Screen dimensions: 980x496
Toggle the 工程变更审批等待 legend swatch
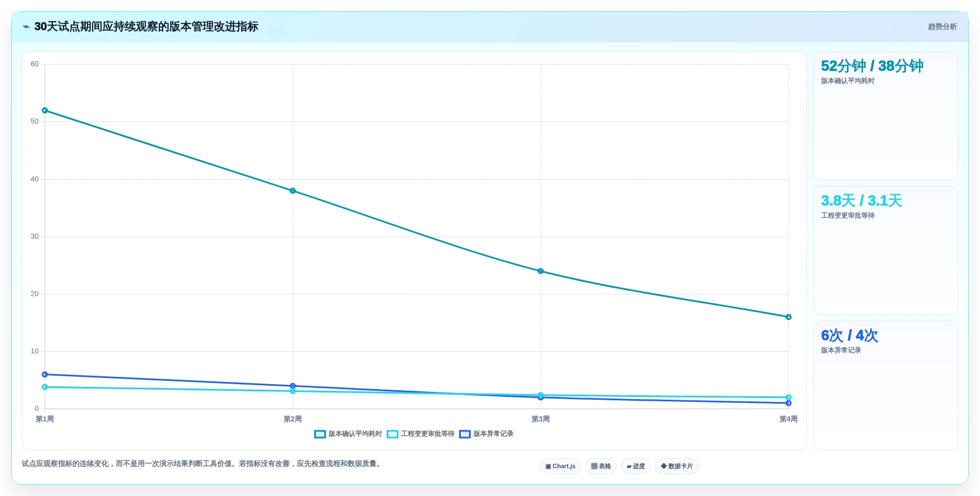(x=392, y=434)
